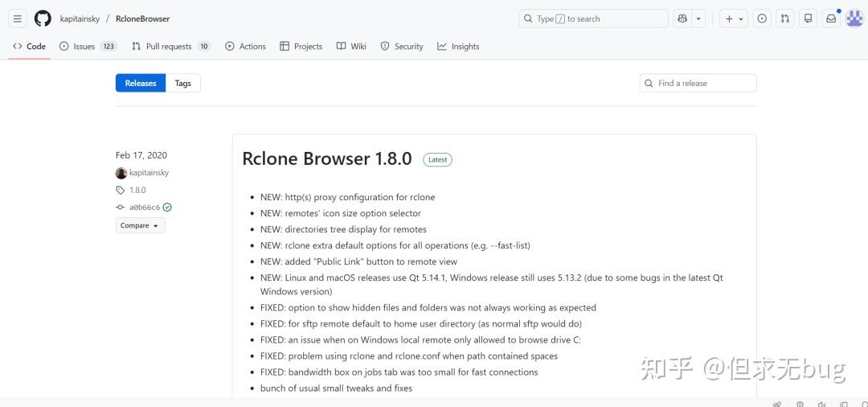Open commit a0b66c6 link
Viewport: 868px width, 407px height.
(145, 207)
